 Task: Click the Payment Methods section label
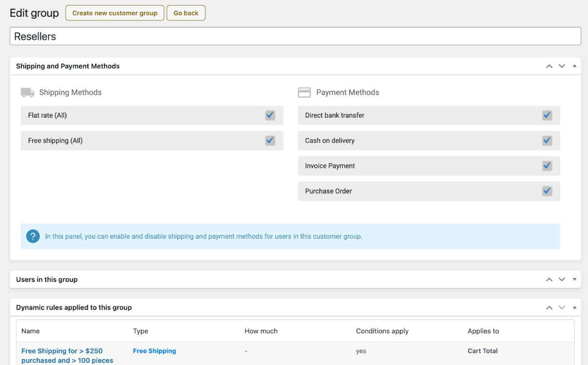tap(347, 92)
